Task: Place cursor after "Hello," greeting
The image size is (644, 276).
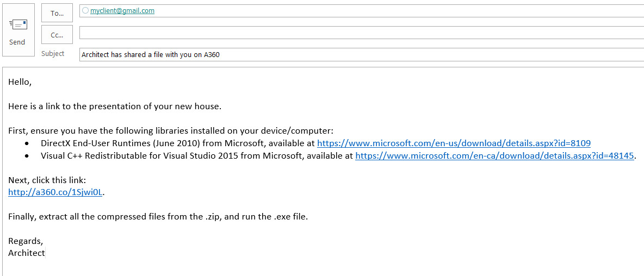Action: pyautogui.click(x=32, y=82)
